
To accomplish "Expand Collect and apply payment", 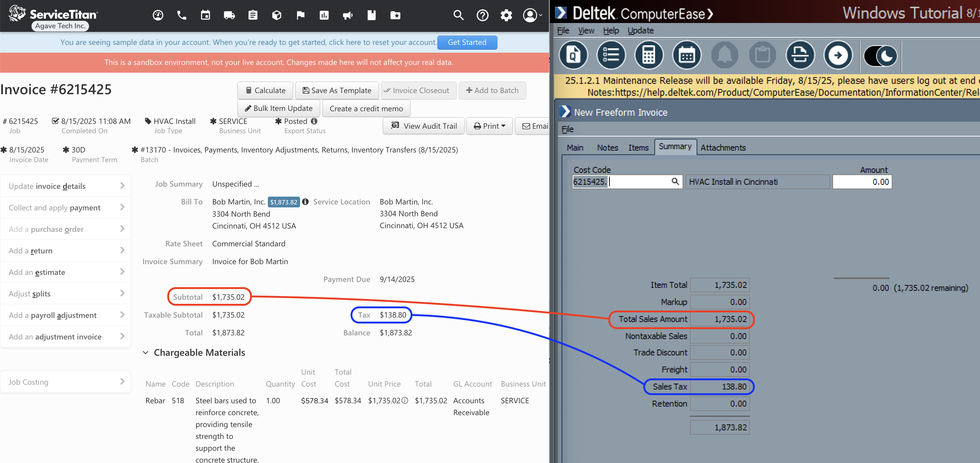I will coord(65,207).
